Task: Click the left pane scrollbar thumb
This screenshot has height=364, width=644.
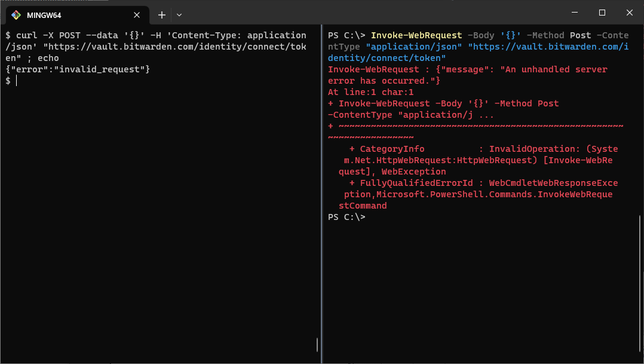Action: coord(317,345)
